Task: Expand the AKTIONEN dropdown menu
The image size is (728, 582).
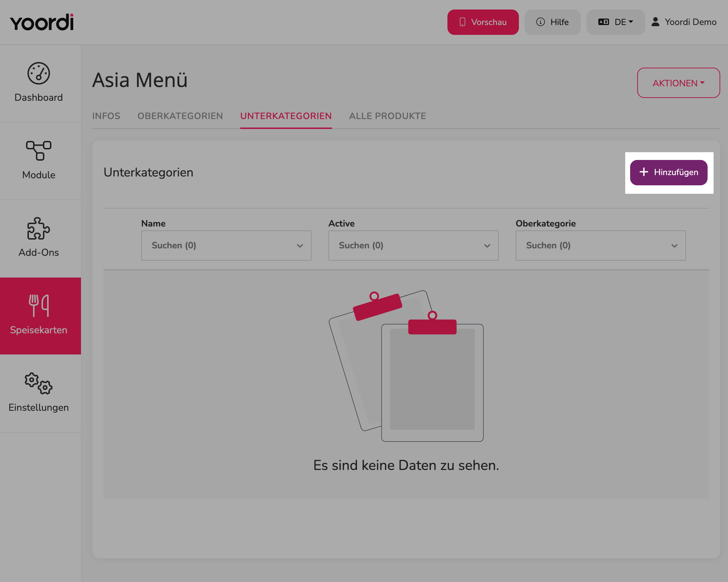Action: pyautogui.click(x=678, y=83)
